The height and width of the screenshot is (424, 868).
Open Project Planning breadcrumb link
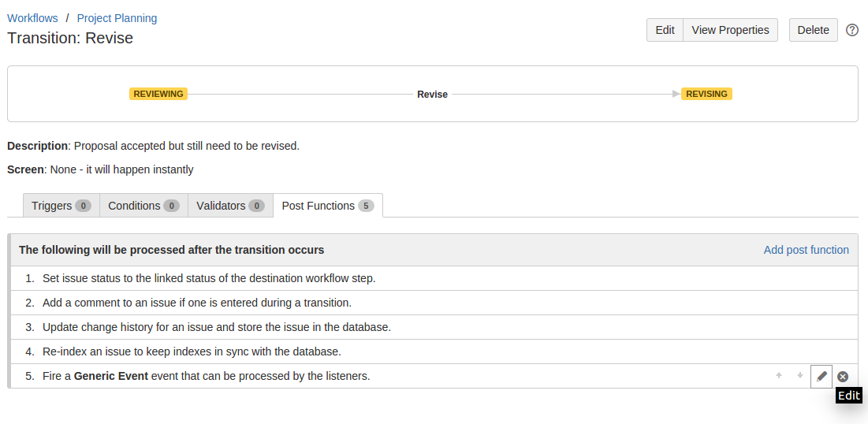pyautogui.click(x=117, y=18)
